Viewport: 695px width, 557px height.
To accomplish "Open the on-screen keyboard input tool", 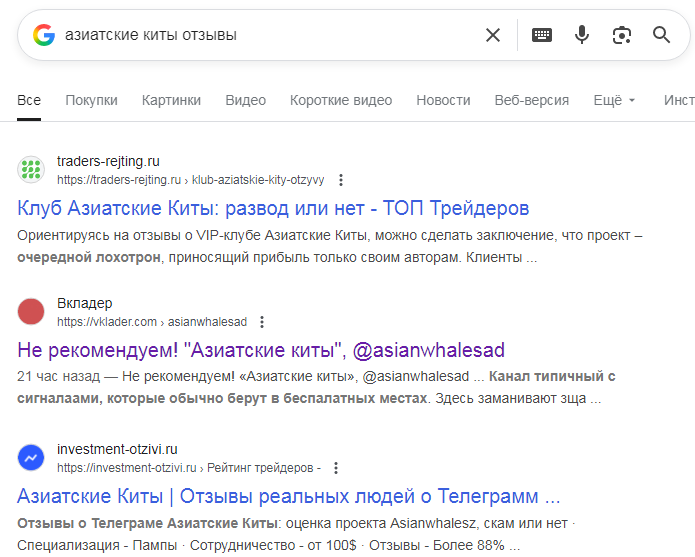I will 542,35.
